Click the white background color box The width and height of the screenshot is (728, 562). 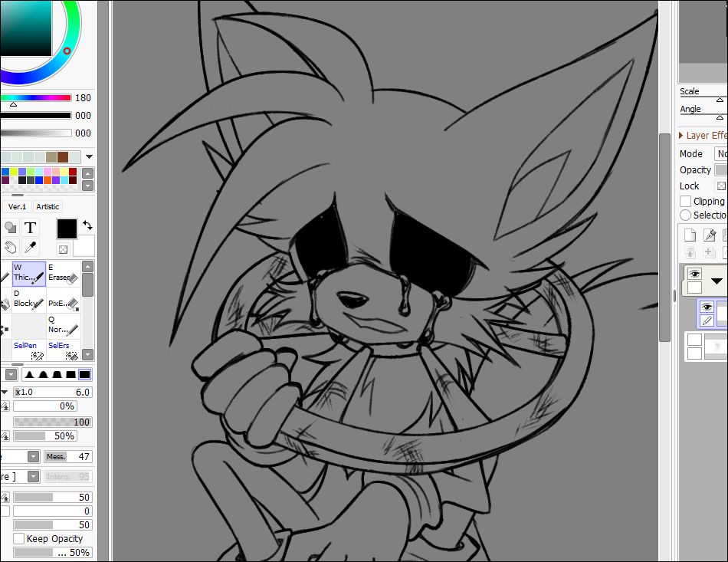pos(84,245)
